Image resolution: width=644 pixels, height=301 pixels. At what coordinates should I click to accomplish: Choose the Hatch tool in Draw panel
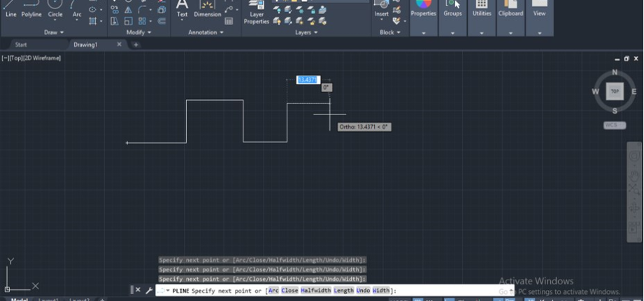coord(92,20)
